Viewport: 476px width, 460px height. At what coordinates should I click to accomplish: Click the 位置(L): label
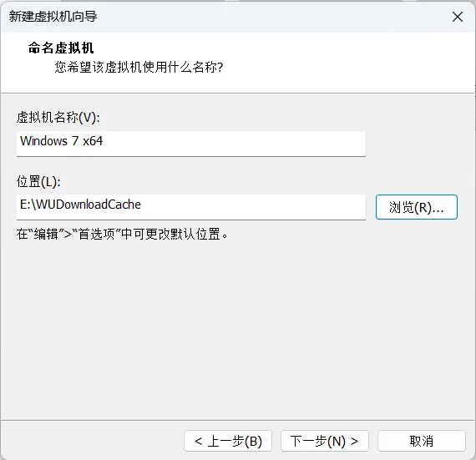[38, 181]
